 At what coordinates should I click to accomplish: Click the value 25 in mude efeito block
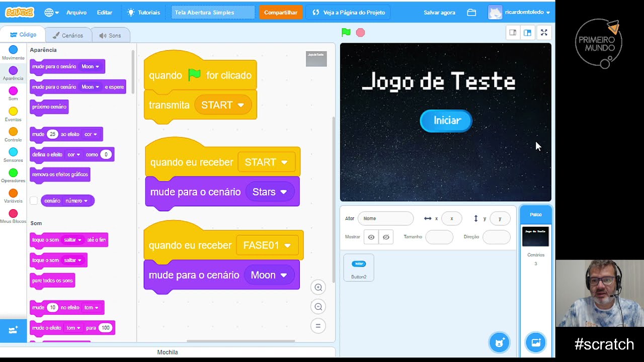pyautogui.click(x=52, y=134)
